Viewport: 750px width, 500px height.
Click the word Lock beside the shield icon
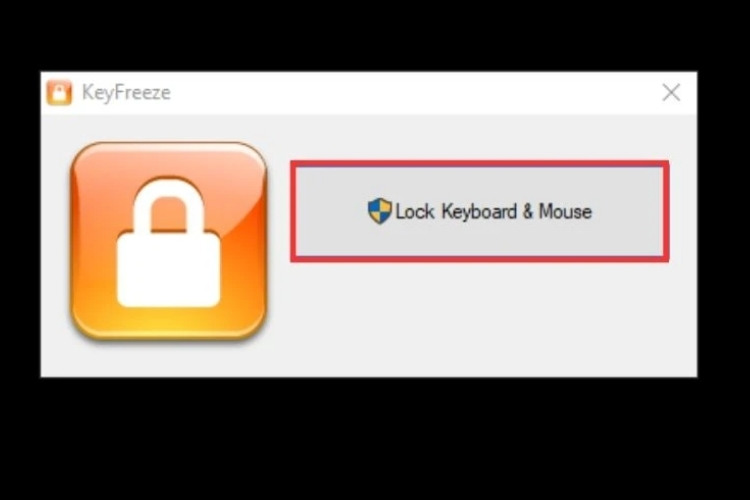(x=415, y=211)
